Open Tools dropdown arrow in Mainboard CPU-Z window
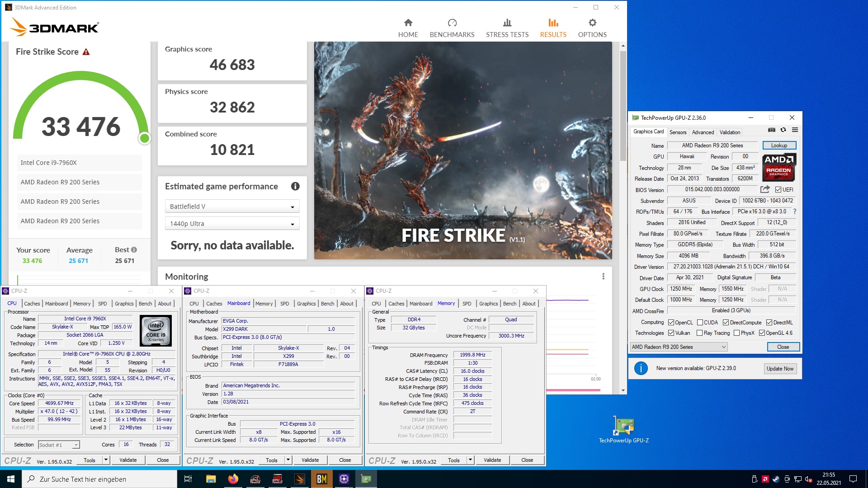This screenshot has height=488, width=868. tap(288, 460)
